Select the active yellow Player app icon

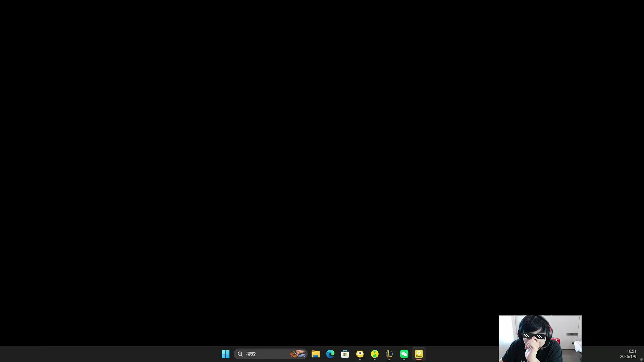(419, 354)
